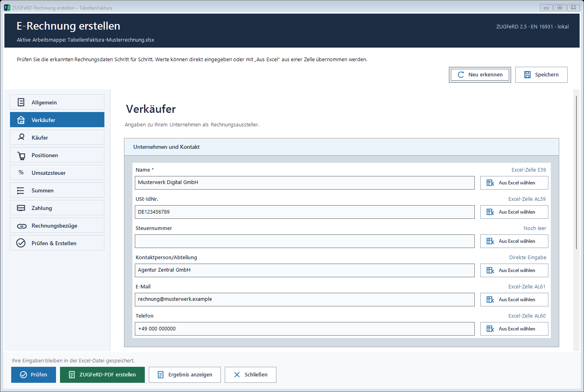Click the document icon in Ergebnis anzeigen

(160, 375)
